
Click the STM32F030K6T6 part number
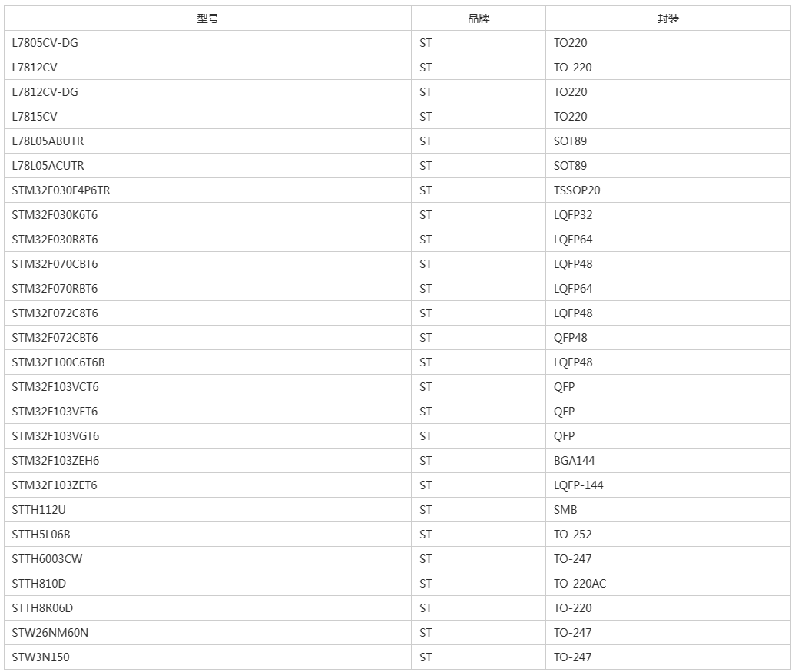click(55, 215)
